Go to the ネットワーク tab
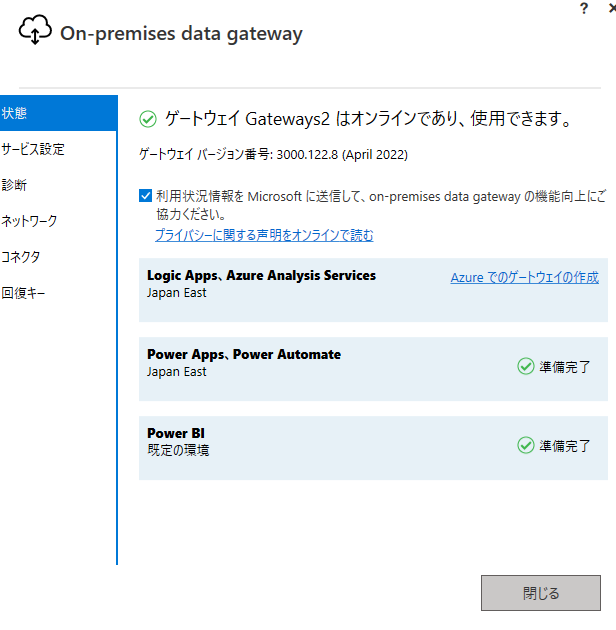This screenshot has width=616, height=630. click(59, 221)
